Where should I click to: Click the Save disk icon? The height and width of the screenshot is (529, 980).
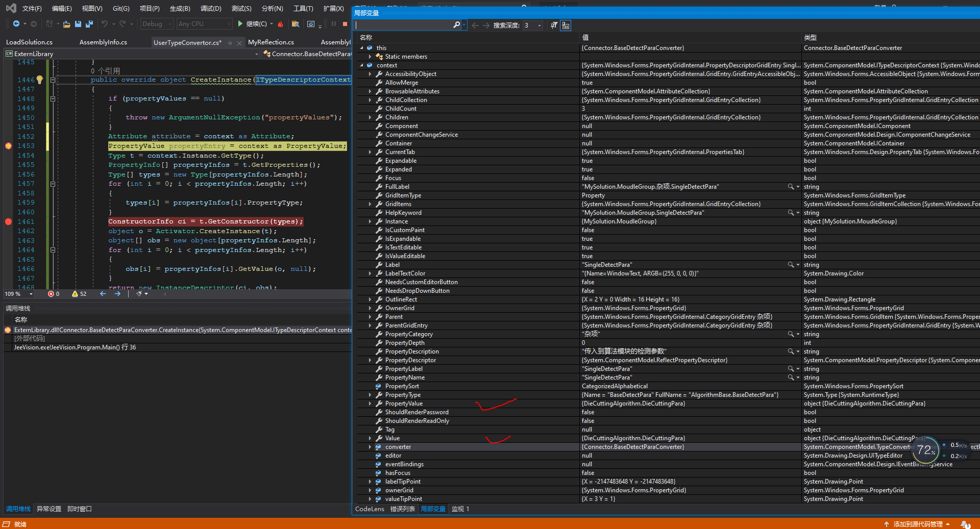click(78, 24)
